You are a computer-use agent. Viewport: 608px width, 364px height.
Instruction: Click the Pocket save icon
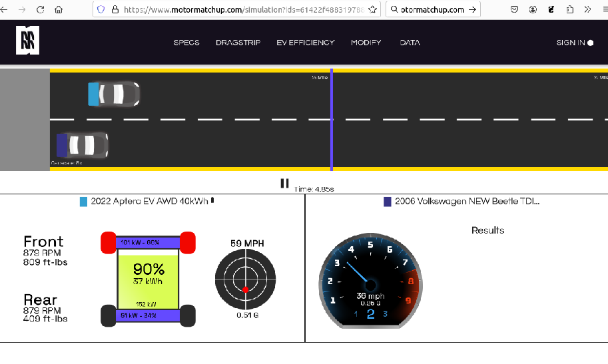[x=514, y=10]
